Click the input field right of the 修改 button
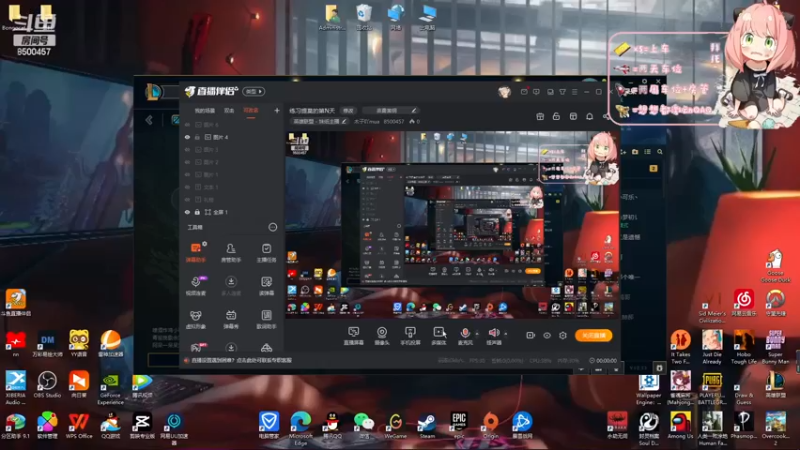This screenshot has height=450, width=800. coord(390,110)
